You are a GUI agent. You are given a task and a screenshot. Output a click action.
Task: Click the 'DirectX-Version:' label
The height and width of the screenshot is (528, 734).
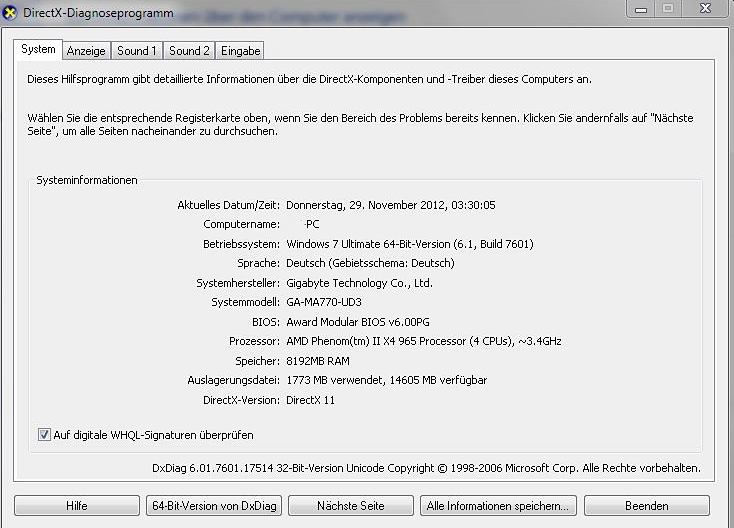[x=242, y=400]
